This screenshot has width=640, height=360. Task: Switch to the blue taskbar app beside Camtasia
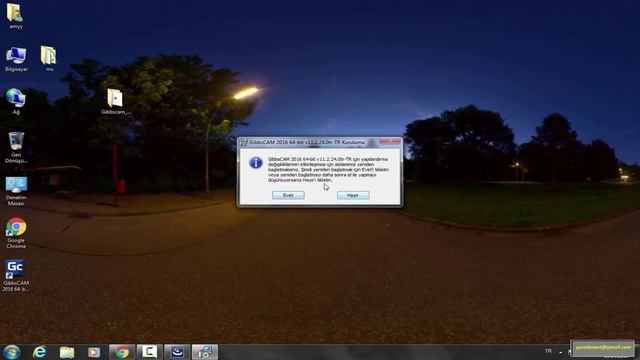click(x=177, y=352)
